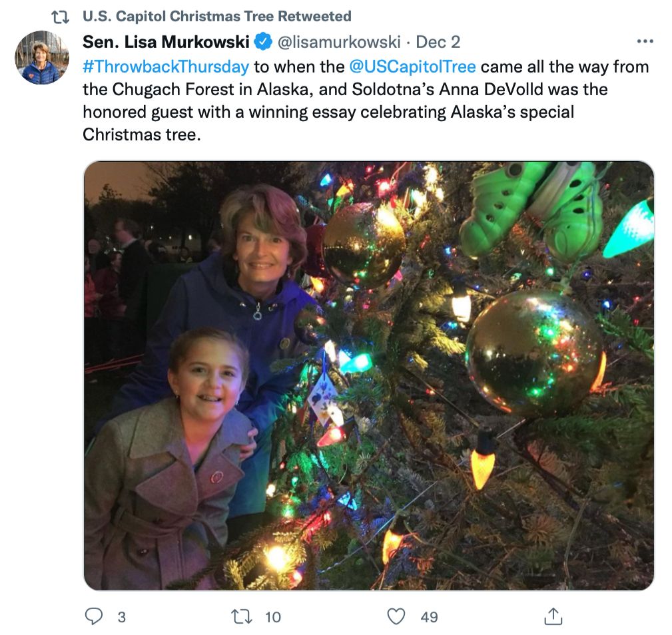This screenshot has width=672, height=635.
Task: Click the like count of 49
Action: [430, 617]
